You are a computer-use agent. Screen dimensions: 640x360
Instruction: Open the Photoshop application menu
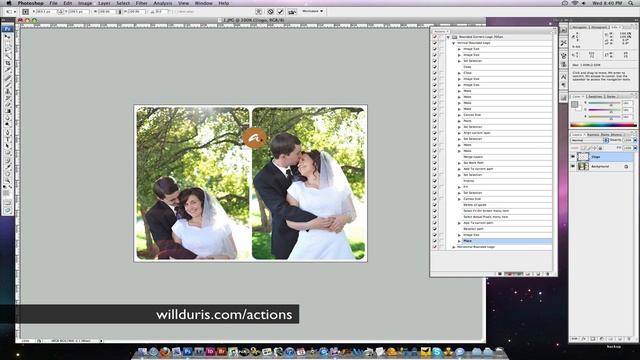[x=30, y=3]
